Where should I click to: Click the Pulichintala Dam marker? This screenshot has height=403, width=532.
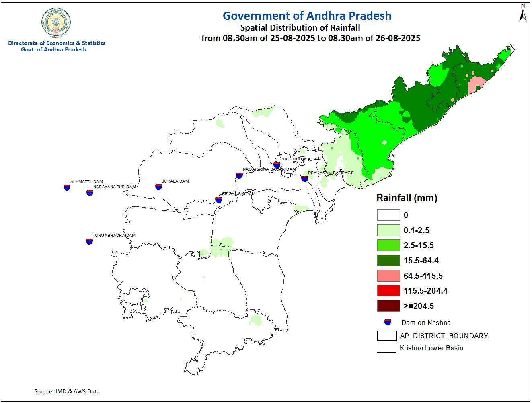[277, 165]
